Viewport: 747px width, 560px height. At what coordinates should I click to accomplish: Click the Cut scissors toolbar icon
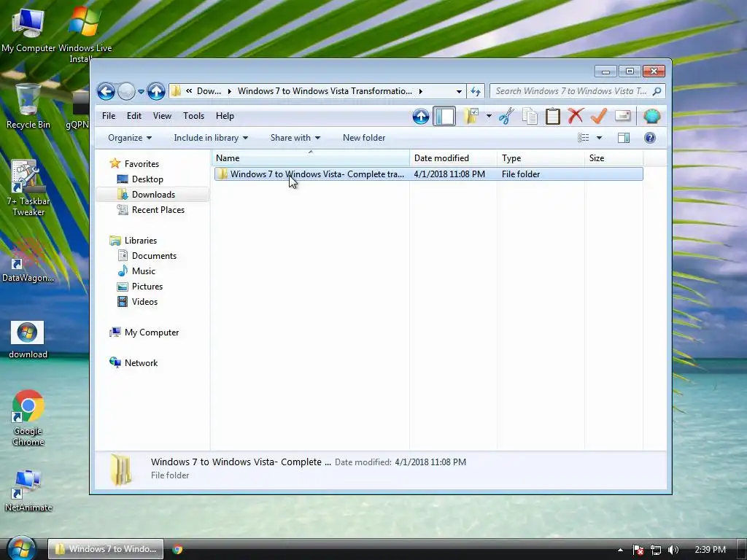pyautogui.click(x=506, y=116)
